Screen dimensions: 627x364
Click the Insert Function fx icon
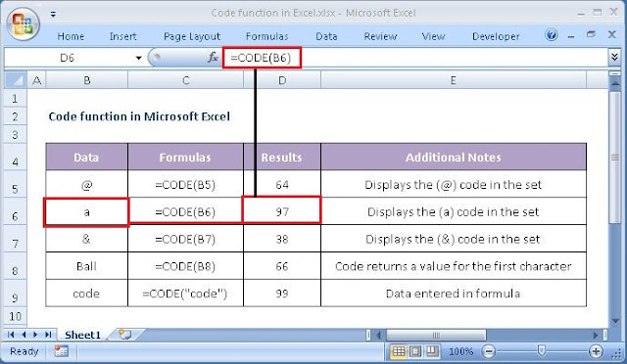(x=213, y=58)
